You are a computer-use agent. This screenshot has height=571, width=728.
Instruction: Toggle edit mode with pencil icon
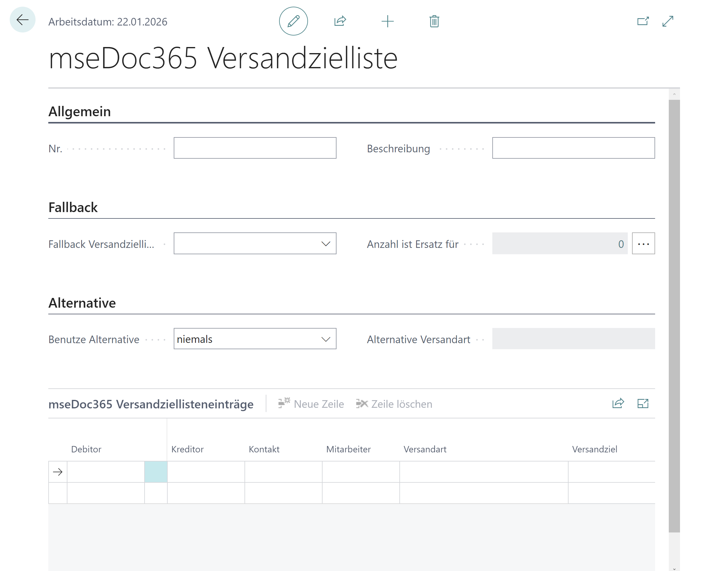pos(293,21)
